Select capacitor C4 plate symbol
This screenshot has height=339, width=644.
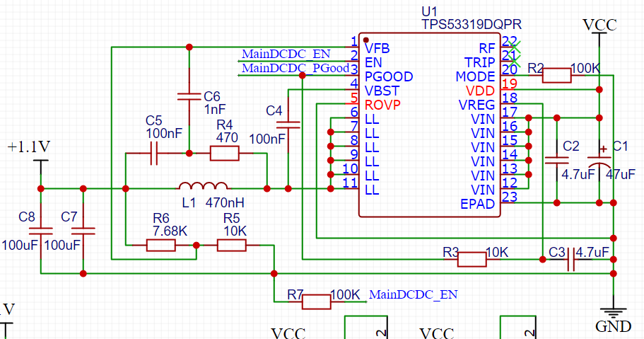pyautogui.click(x=288, y=125)
